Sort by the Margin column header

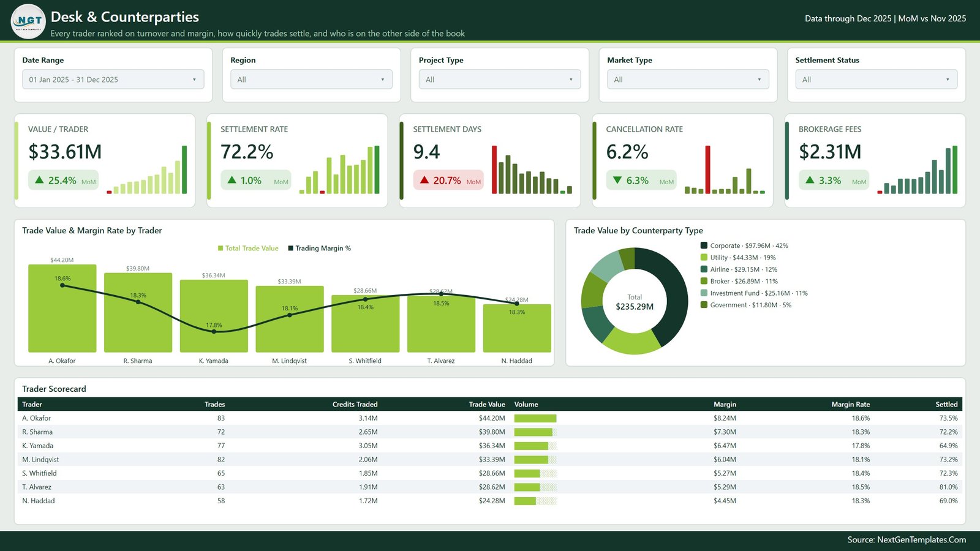click(x=725, y=405)
